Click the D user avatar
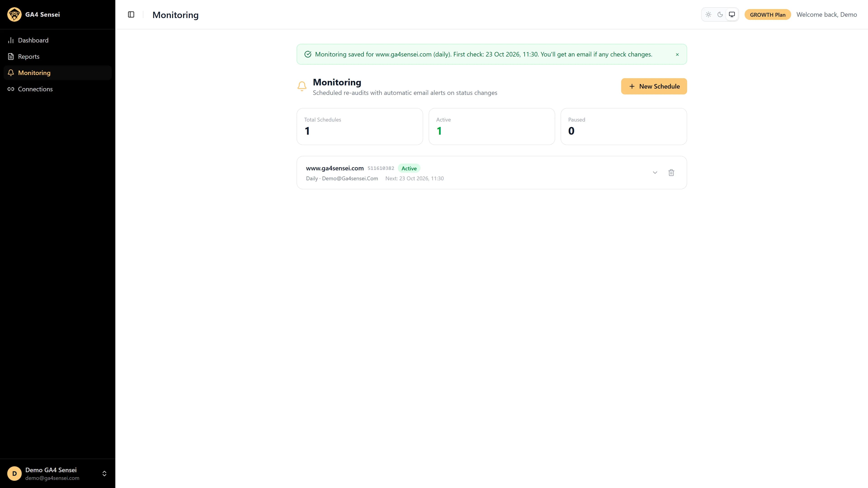Viewport: 868px width, 488px height. [14, 474]
